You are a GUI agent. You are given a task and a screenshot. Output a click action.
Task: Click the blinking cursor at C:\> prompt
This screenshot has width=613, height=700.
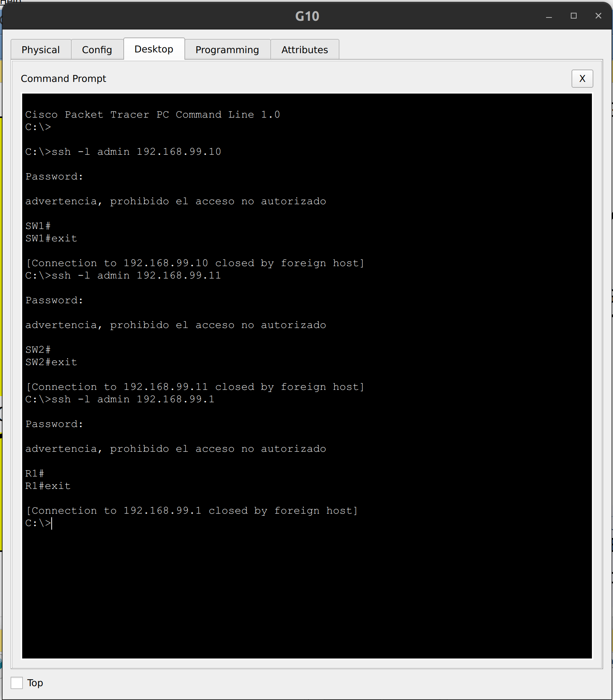click(51, 523)
